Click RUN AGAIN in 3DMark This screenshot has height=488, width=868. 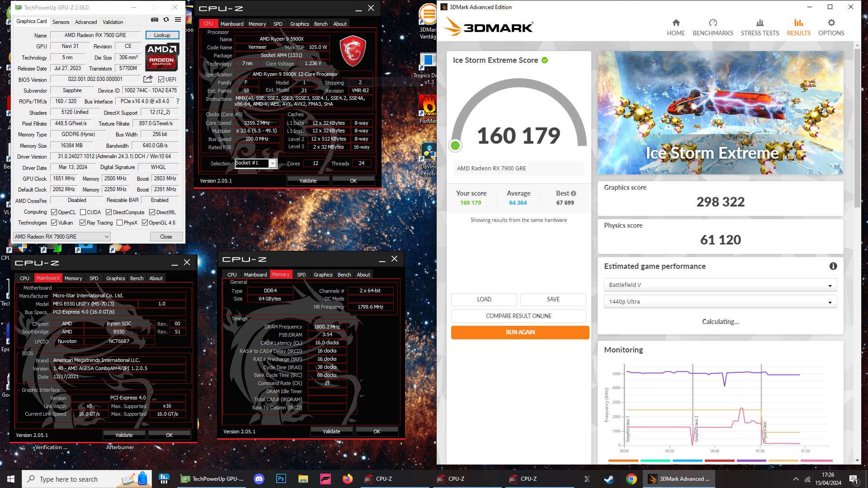(x=520, y=332)
